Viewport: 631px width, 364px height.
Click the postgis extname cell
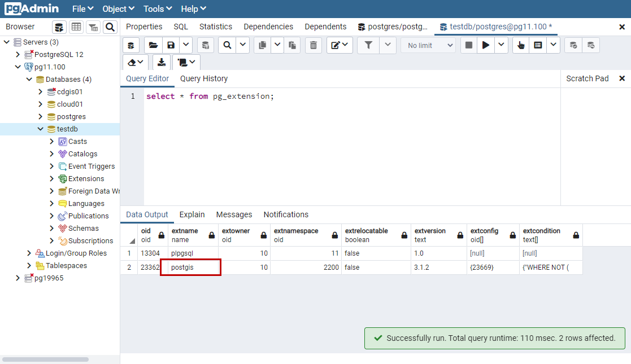[190, 267]
